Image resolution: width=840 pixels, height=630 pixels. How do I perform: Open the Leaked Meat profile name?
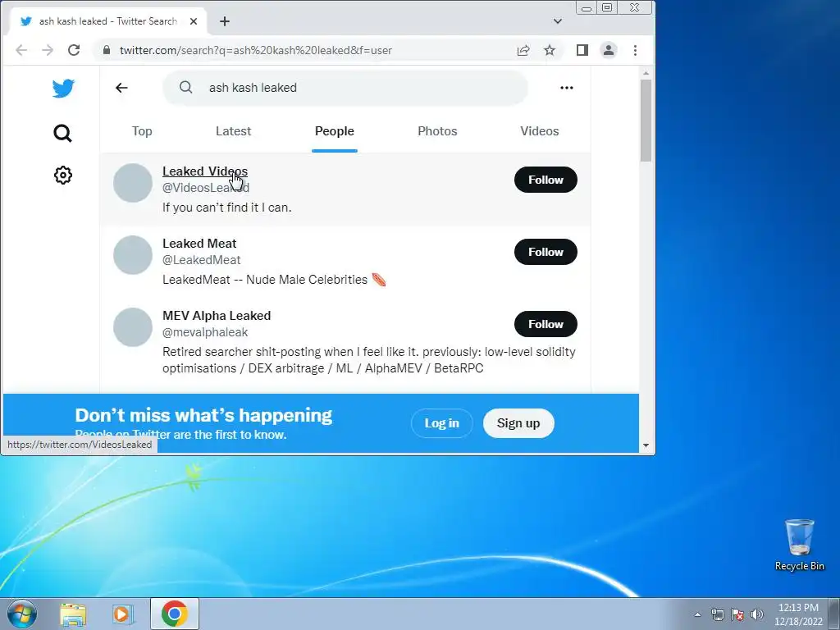point(199,243)
